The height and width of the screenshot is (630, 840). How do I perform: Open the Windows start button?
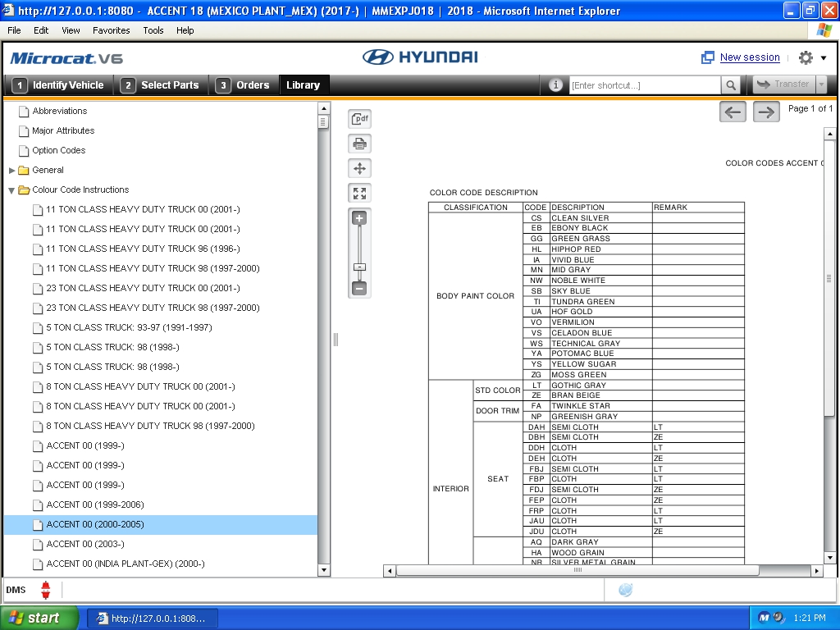pyautogui.click(x=39, y=618)
